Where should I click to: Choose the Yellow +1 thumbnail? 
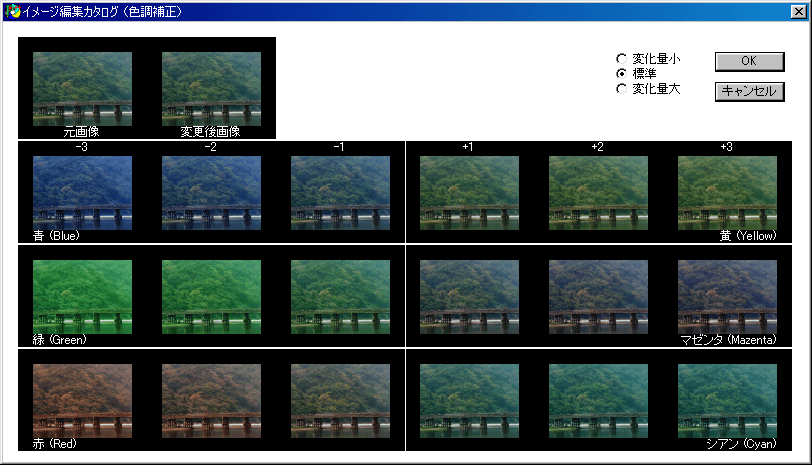pyautogui.click(x=469, y=193)
